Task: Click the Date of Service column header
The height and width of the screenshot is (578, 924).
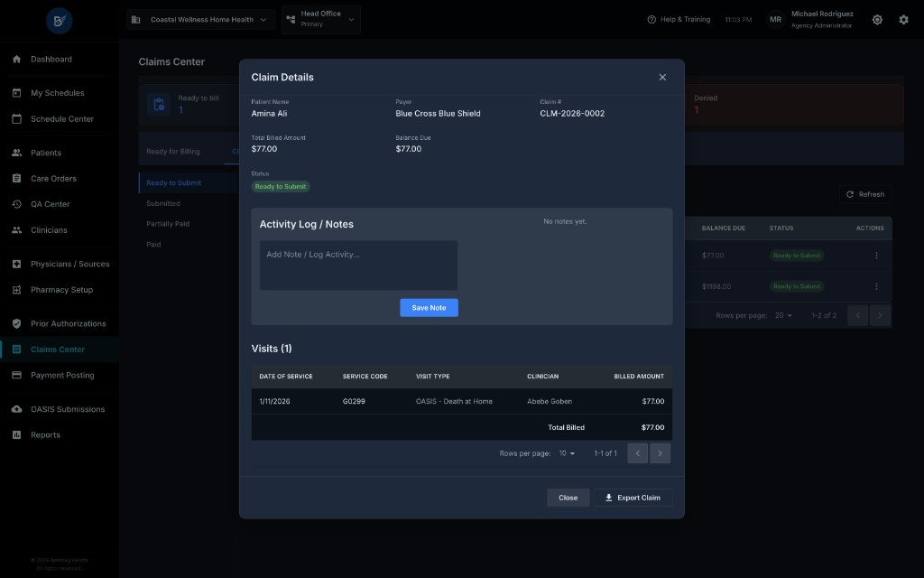Action: point(286,377)
